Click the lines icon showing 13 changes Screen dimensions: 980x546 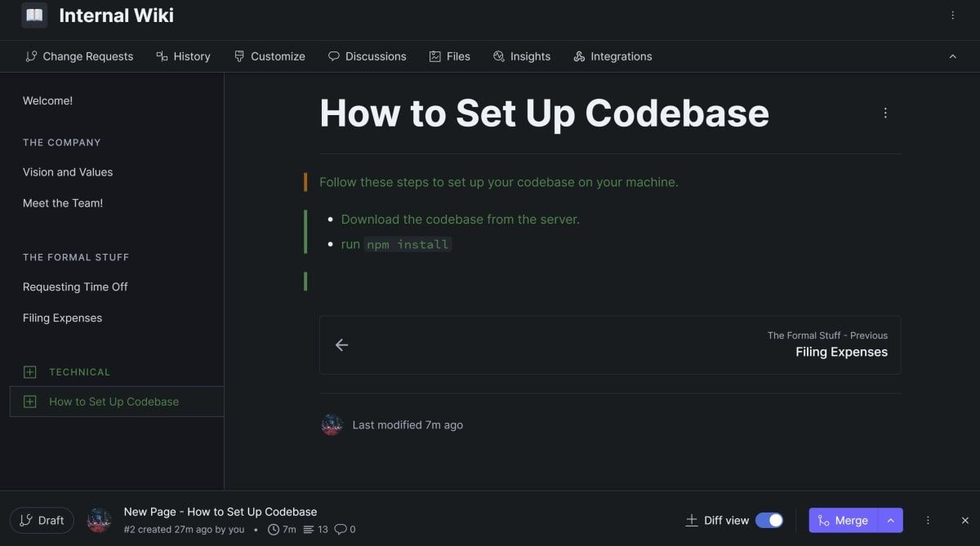[x=309, y=530]
